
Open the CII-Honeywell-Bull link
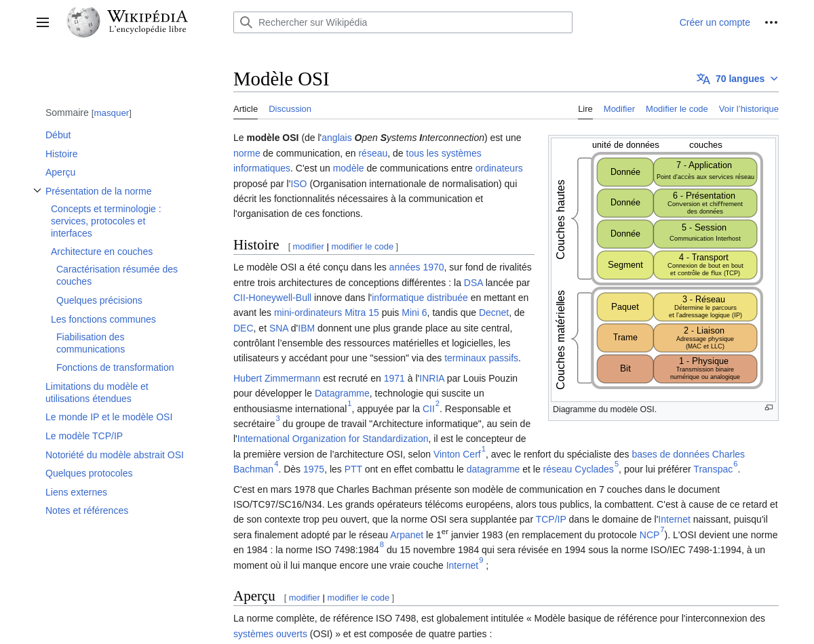tap(273, 298)
